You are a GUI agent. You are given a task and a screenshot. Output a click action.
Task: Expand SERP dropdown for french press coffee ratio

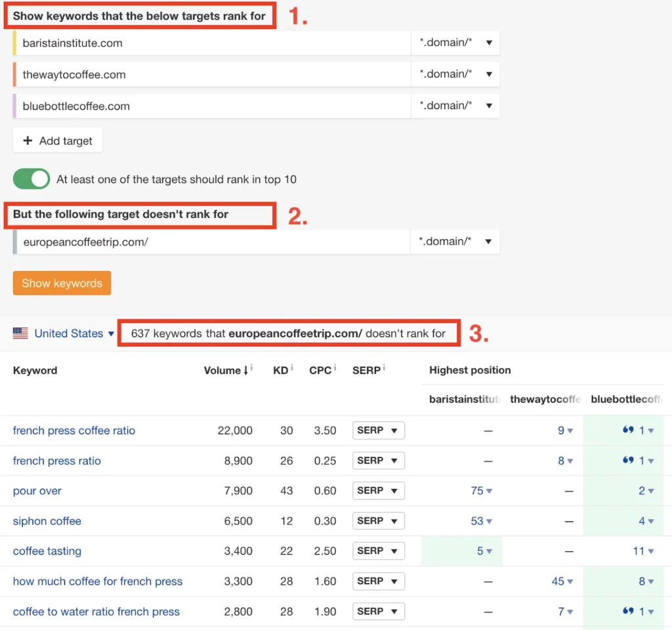(x=379, y=430)
